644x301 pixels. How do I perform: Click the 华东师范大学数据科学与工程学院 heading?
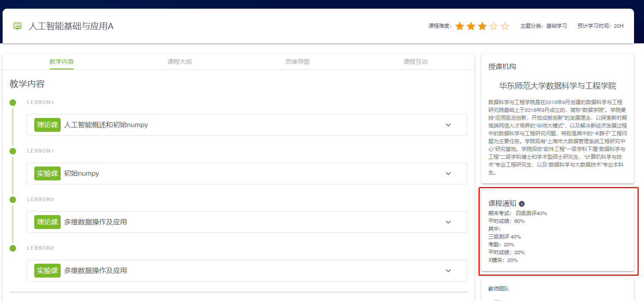(x=557, y=86)
